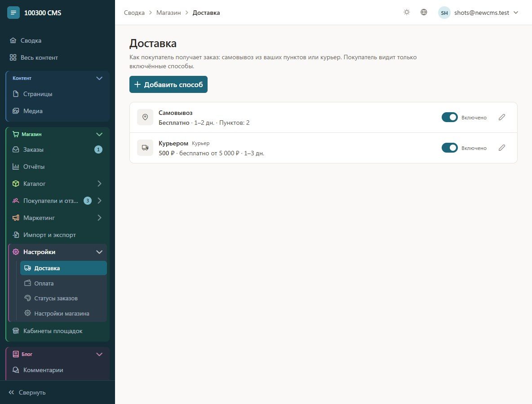Click the Импорт и экспорт icon
This screenshot has width=532, height=404.
pos(16,234)
